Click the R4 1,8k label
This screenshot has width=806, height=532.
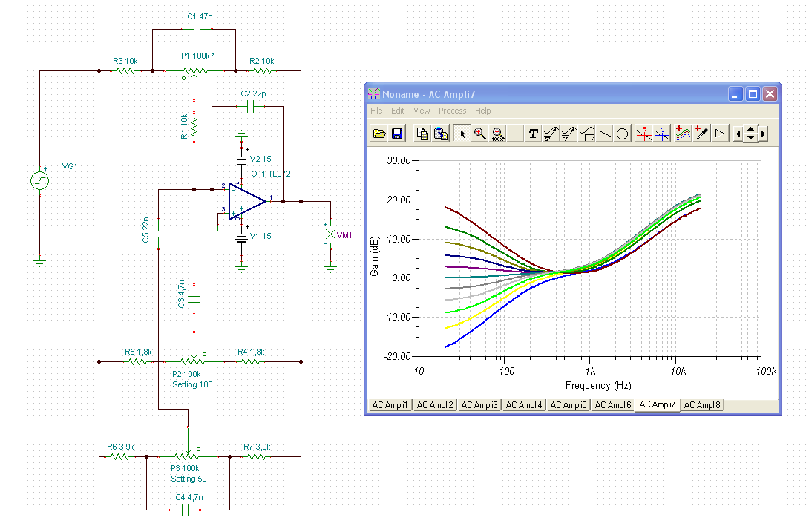(x=251, y=352)
